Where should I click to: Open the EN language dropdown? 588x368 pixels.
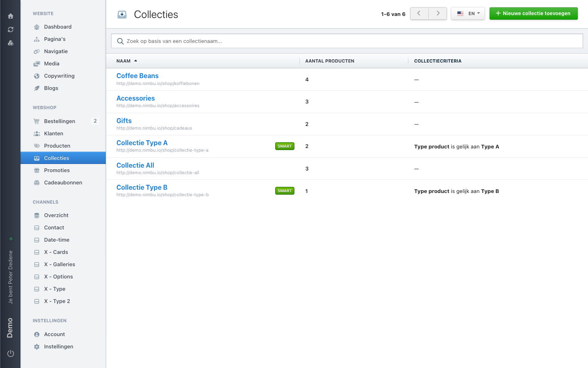(468, 13)
